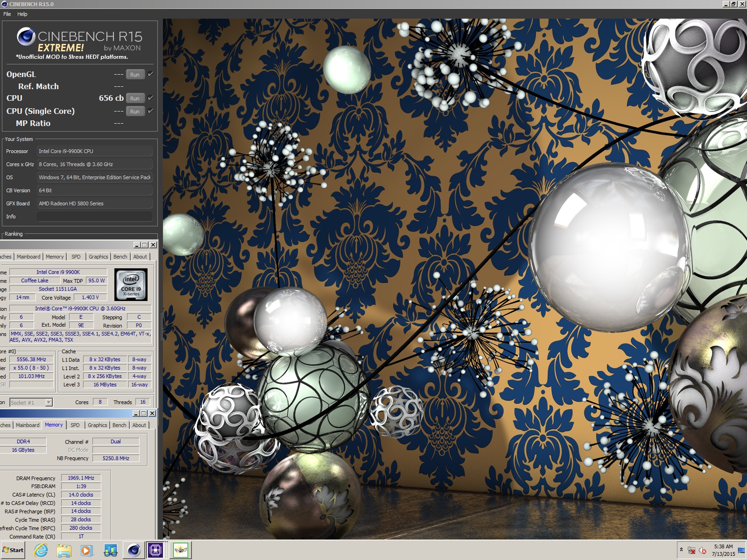747x560 pixels.
Task: Run the CPU (Single Core) benchmark
Action: point(135,112)
